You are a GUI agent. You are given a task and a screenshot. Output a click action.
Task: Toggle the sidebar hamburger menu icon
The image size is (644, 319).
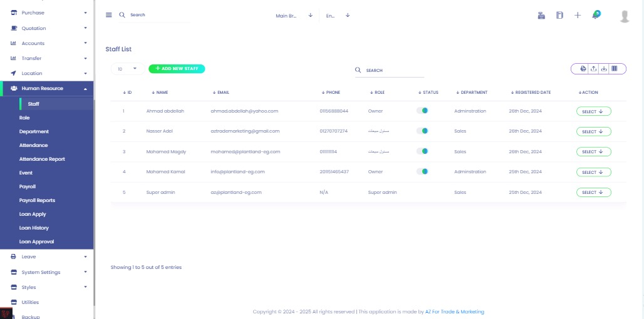tap(109, 15)
